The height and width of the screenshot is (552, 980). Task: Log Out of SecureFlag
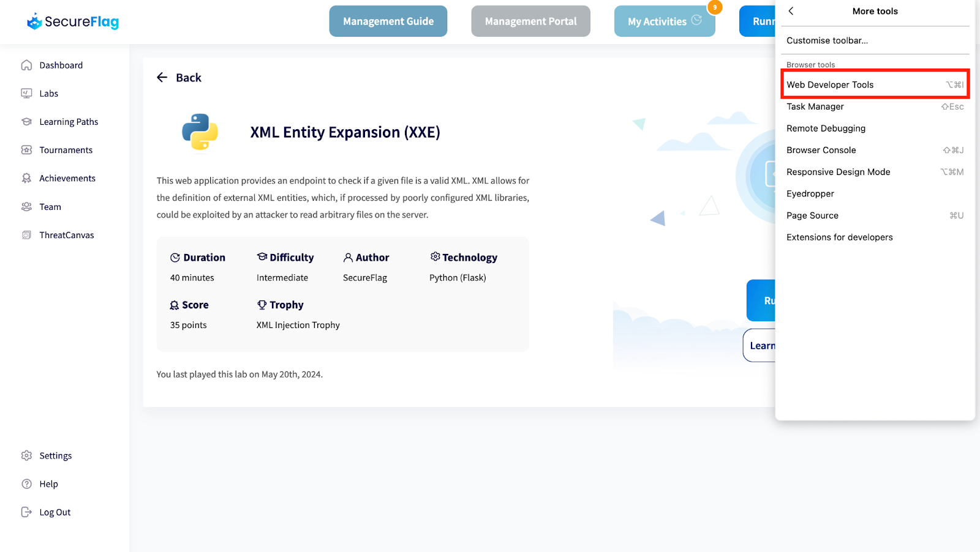55,512
